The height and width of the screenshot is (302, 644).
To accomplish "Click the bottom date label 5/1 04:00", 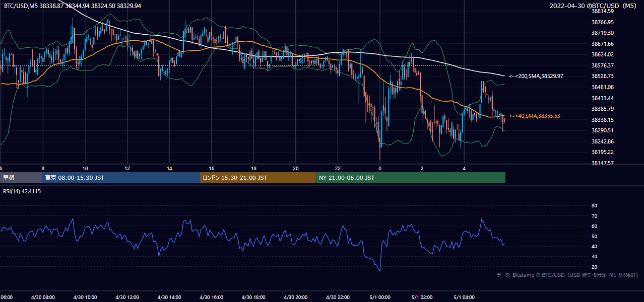I will (464, 297).
